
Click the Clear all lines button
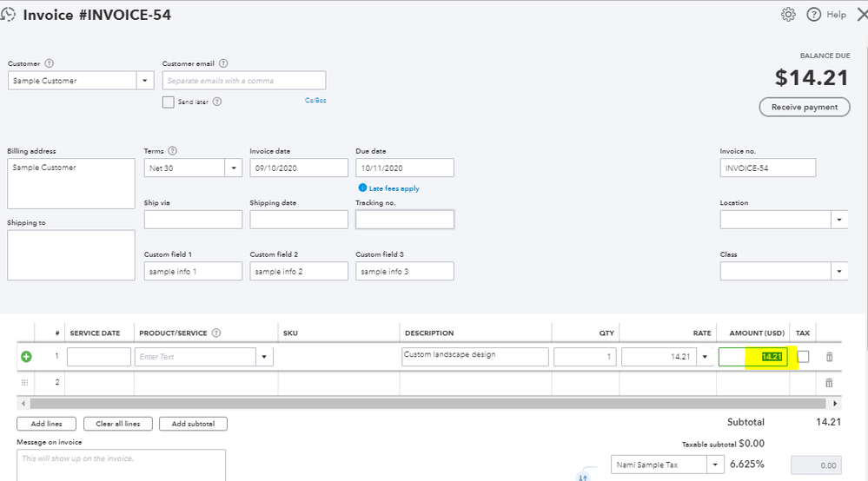pyautogui.click(x=118, y=424)
